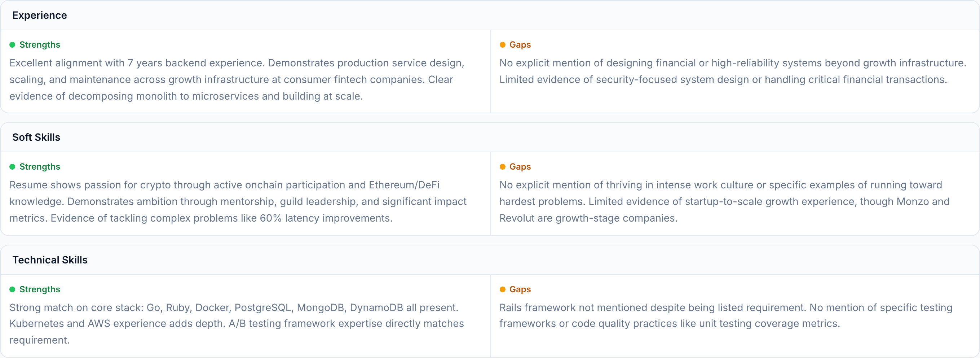
Task: Select the Strengths label under Soft Skills
Action: point(40,167)
